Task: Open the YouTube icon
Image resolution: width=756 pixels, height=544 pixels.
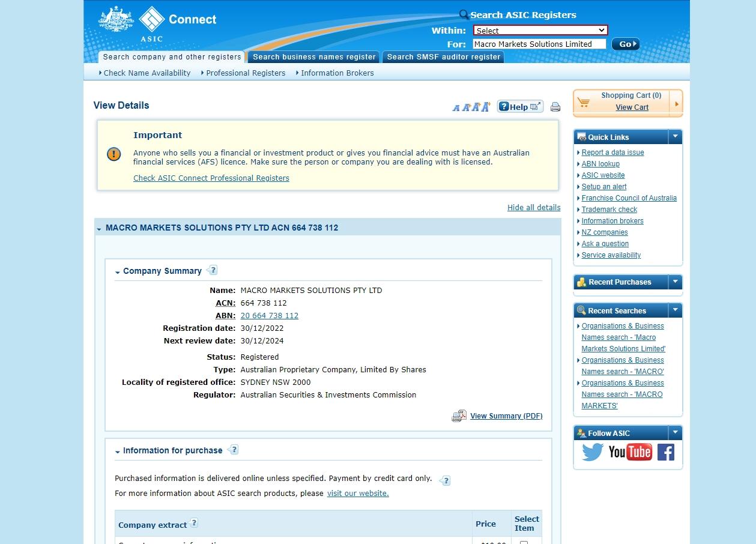Action: (630, 452)
